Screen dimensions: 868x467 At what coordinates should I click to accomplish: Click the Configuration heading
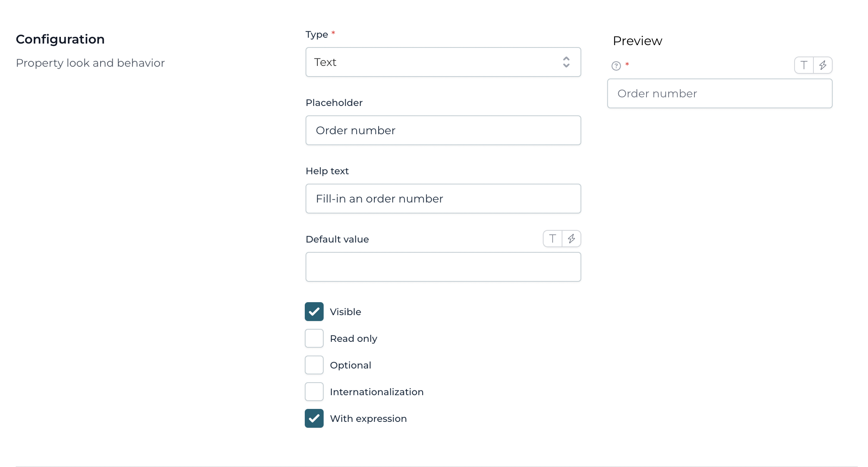pyautogui.click(x=60, y=39)
